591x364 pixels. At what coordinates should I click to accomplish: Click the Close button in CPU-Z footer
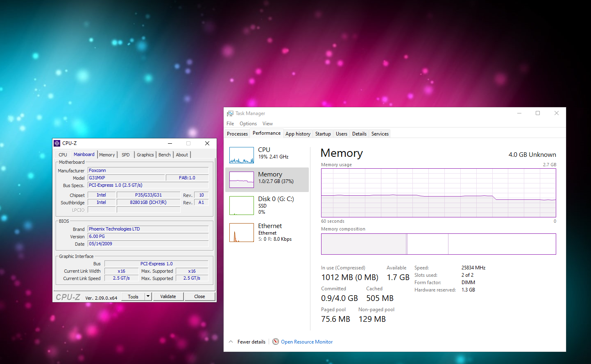coord(199,296)
